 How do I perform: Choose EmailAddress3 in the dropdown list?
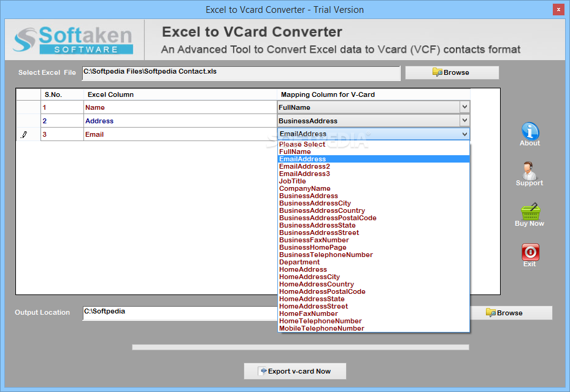click(x=374, y=174)
